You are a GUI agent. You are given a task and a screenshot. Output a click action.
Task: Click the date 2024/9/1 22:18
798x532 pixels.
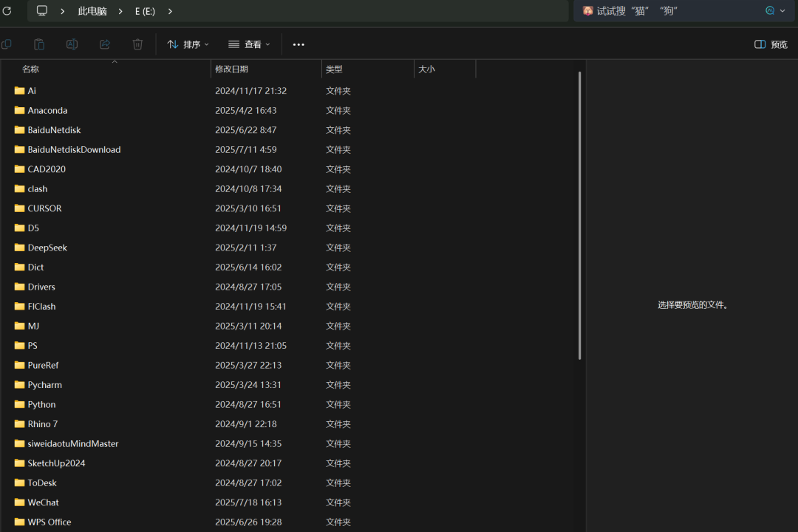246,424
